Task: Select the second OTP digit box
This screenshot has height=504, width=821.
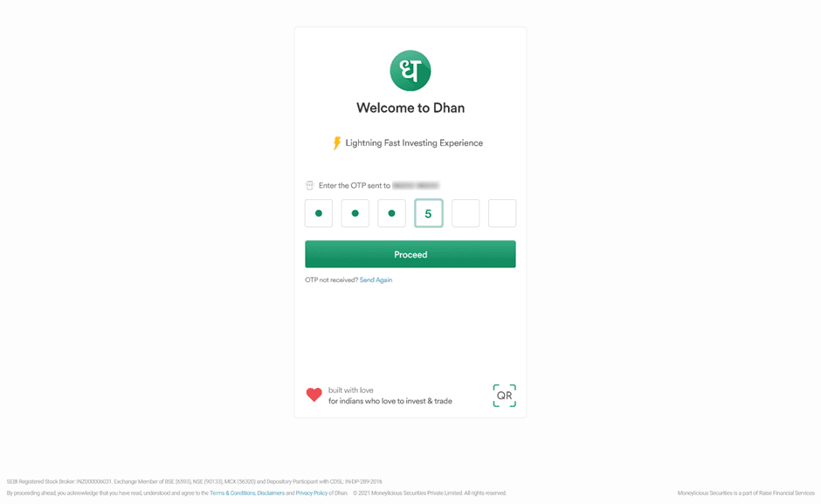Action: point(355,213)
